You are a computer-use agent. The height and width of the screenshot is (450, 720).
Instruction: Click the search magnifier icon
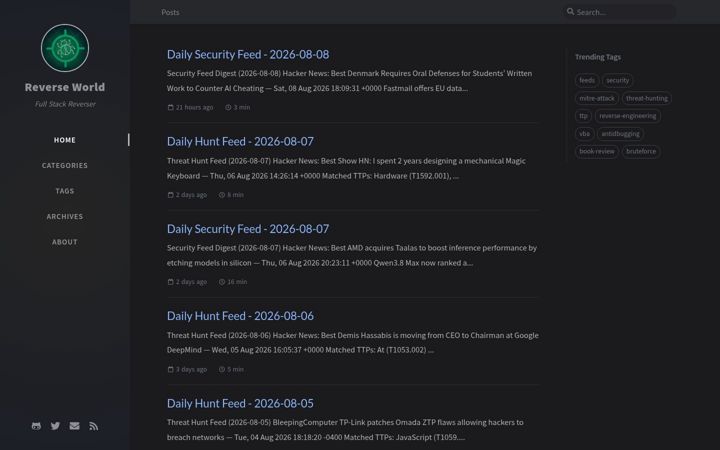pyautogui.click(x=570, y=11)
